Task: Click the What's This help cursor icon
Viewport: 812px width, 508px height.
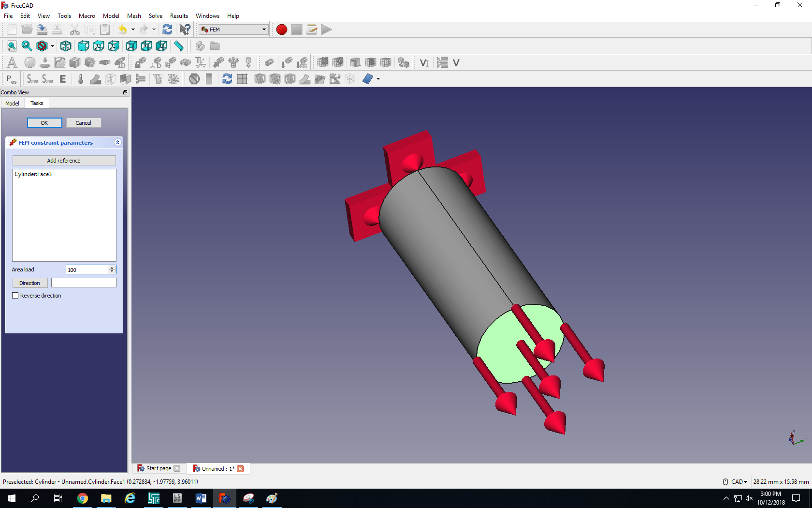Action: coord(185,30)
